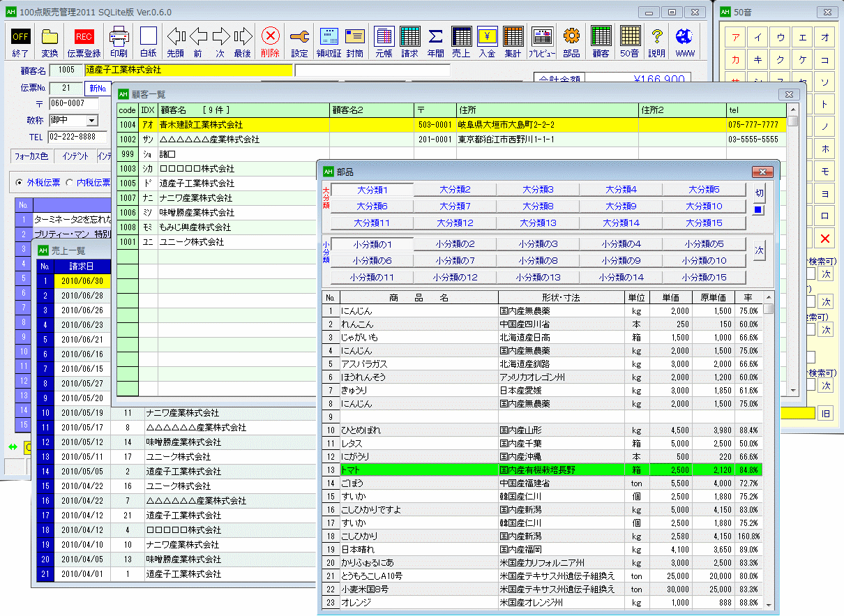The image size is (844, 616).
Task: Click the 封筒 envelope icon
Action: (354, 42)
